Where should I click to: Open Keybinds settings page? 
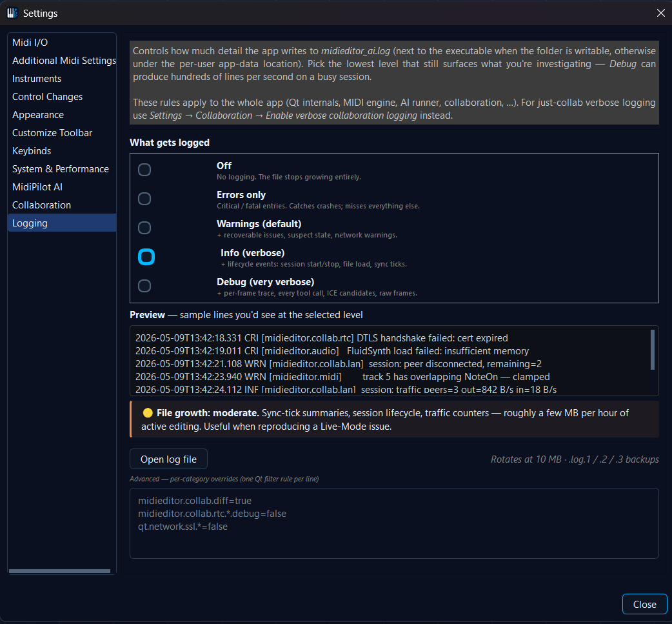pyautogui.click(x=62, y=150)
